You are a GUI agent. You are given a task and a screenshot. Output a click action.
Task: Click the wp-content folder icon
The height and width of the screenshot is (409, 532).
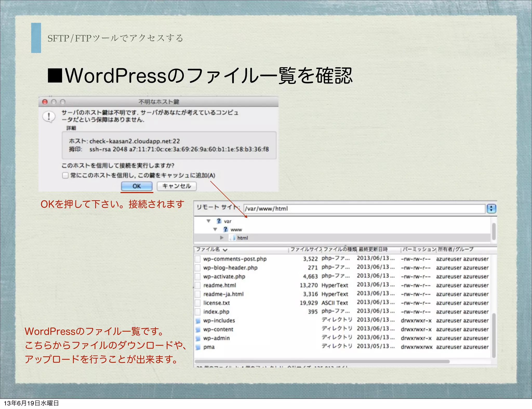coord(198,330)
